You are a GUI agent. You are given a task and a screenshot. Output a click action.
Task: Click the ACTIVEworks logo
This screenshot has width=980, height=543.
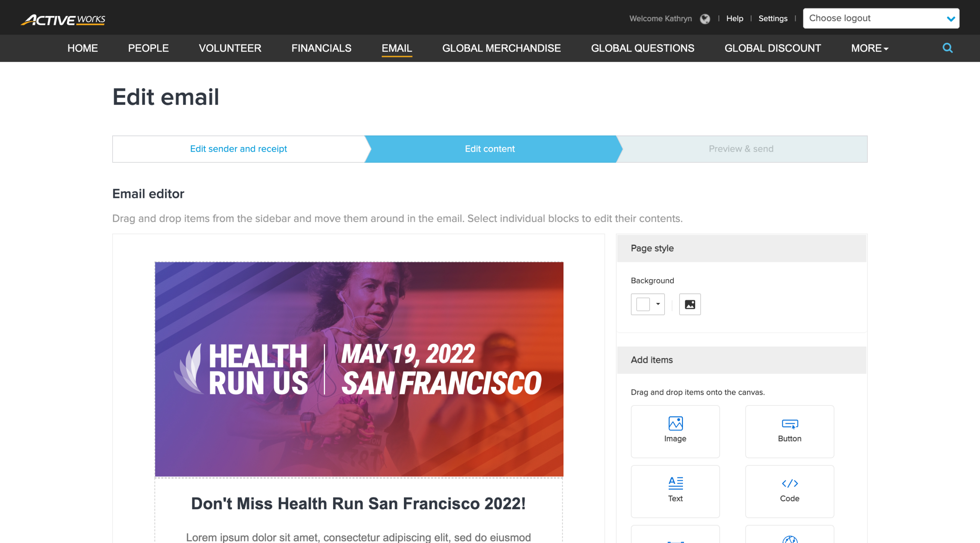pyautogui.click(x=62, y=19)
